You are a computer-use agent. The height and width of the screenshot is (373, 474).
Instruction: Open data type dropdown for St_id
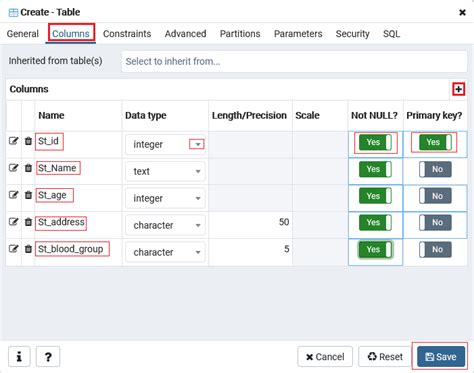pos(197,144)
